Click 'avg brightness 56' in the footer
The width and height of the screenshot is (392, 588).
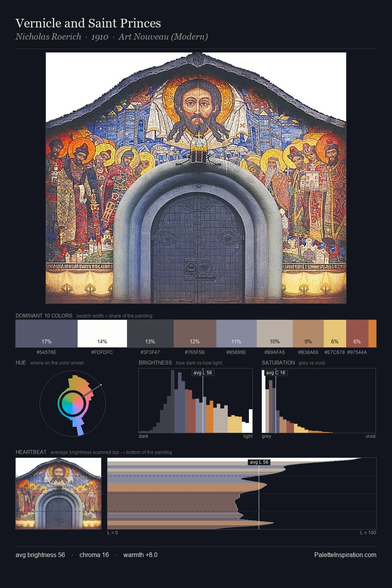click(40, 555)
